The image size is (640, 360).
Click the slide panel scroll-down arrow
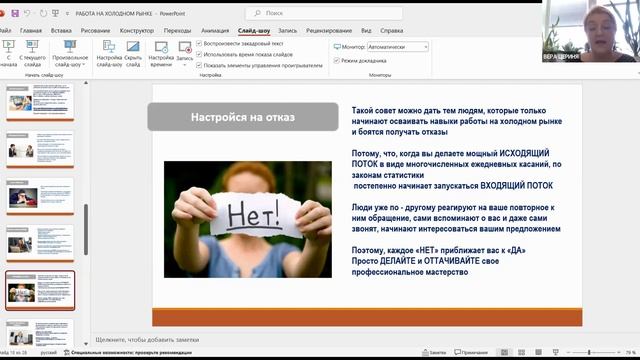pos(86,344)
